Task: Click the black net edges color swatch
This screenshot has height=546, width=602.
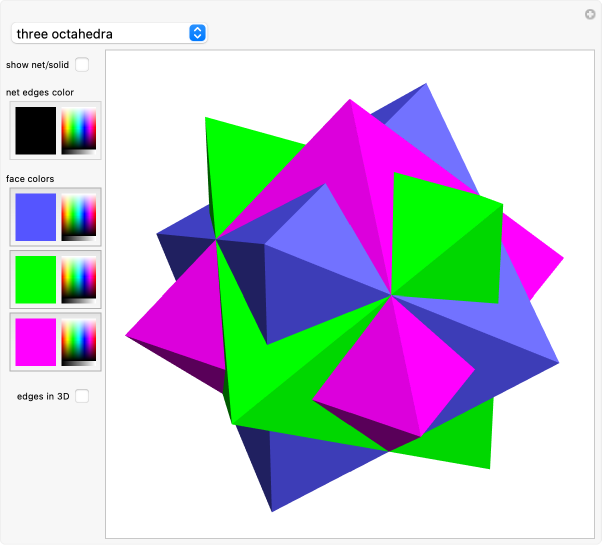Action: click(36, 131)
